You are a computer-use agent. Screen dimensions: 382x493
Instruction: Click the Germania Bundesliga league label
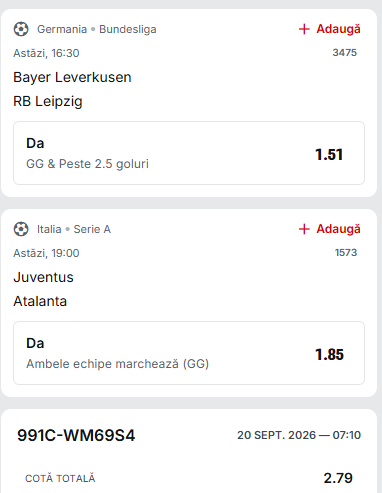point(97,29)
